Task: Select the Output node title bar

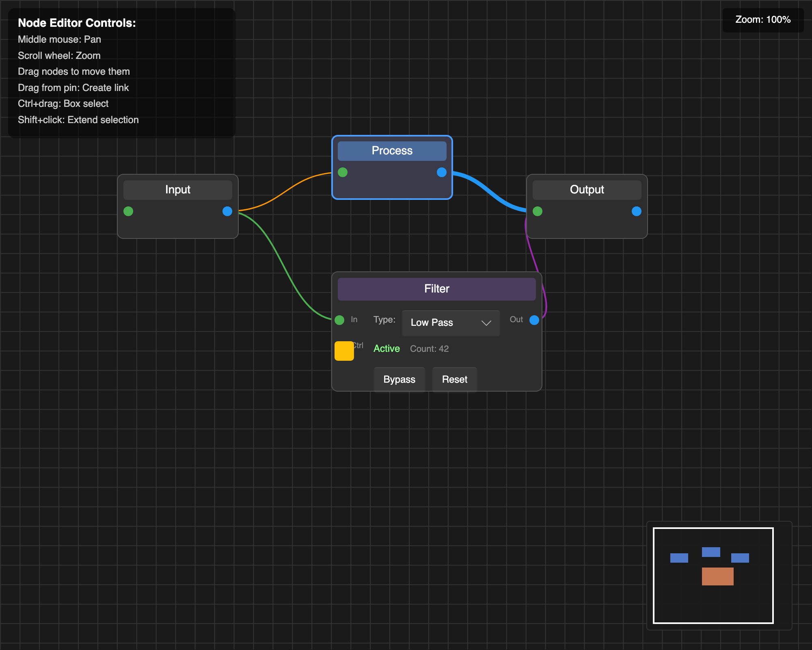Action: (x=587, y=190)
